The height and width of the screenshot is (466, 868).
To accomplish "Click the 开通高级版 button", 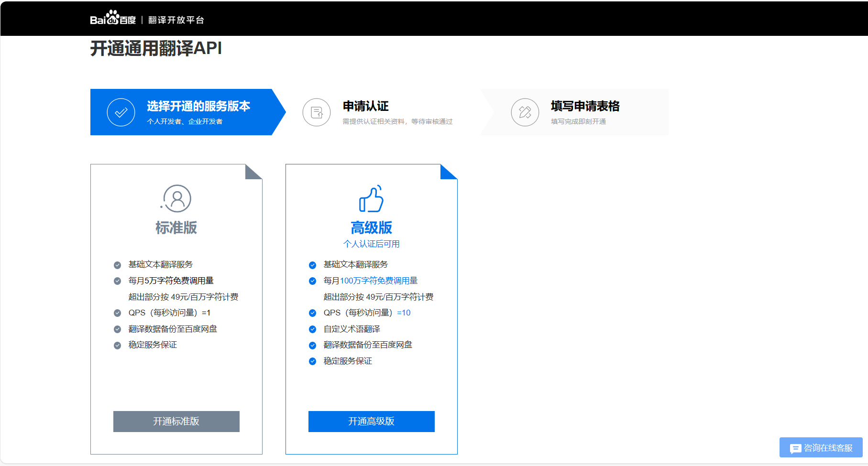I will 371,422.
